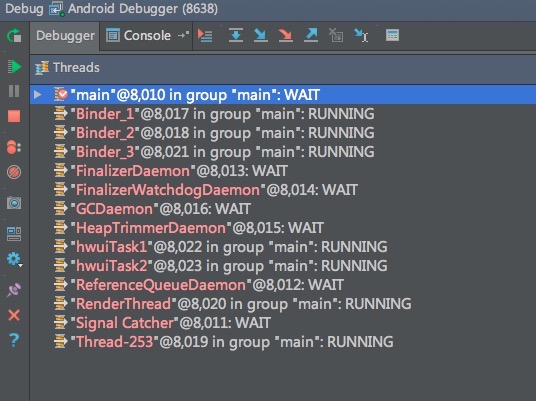Image resolution: width=536 pixels, height=401 pixels.
Task: Click the thread icon next to Binder_1
Action: [x=61, y=114]
